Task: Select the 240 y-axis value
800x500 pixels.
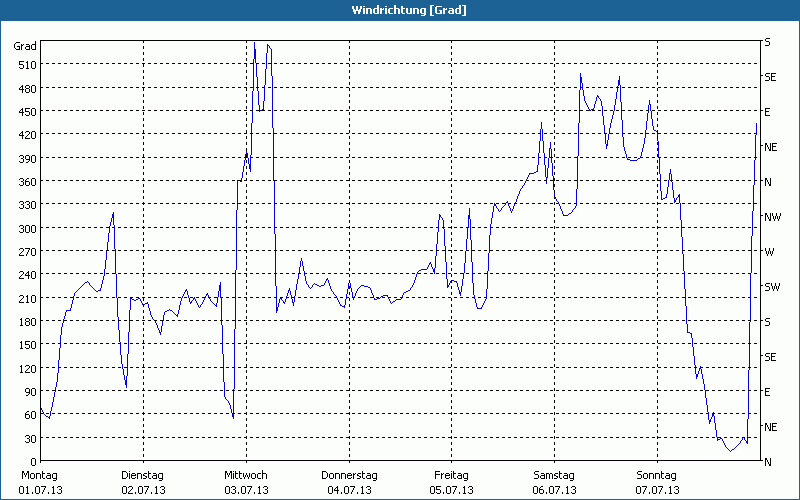Action: pyautogui.click(x=28, y=275)
